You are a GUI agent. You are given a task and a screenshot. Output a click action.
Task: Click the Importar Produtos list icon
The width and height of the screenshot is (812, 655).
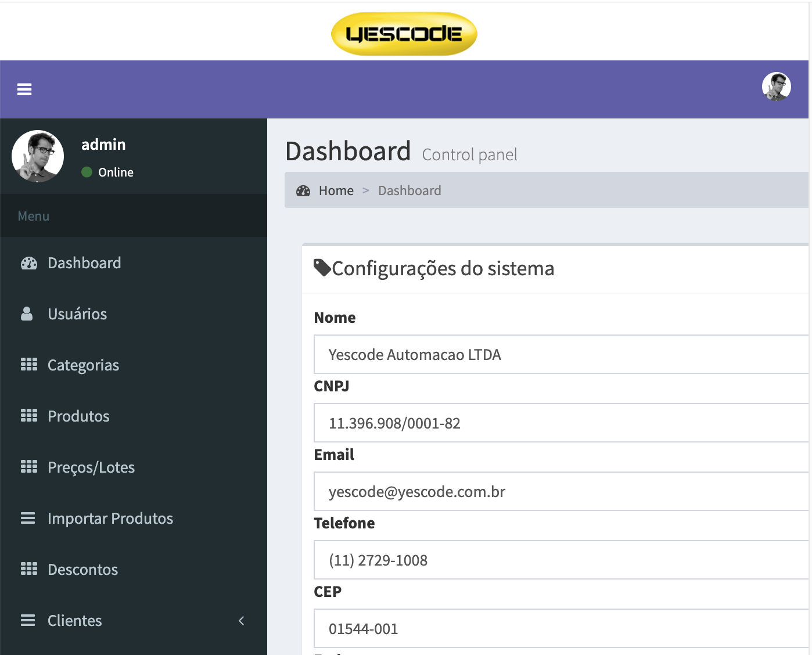pyautogui.click(x=28, y=518)
